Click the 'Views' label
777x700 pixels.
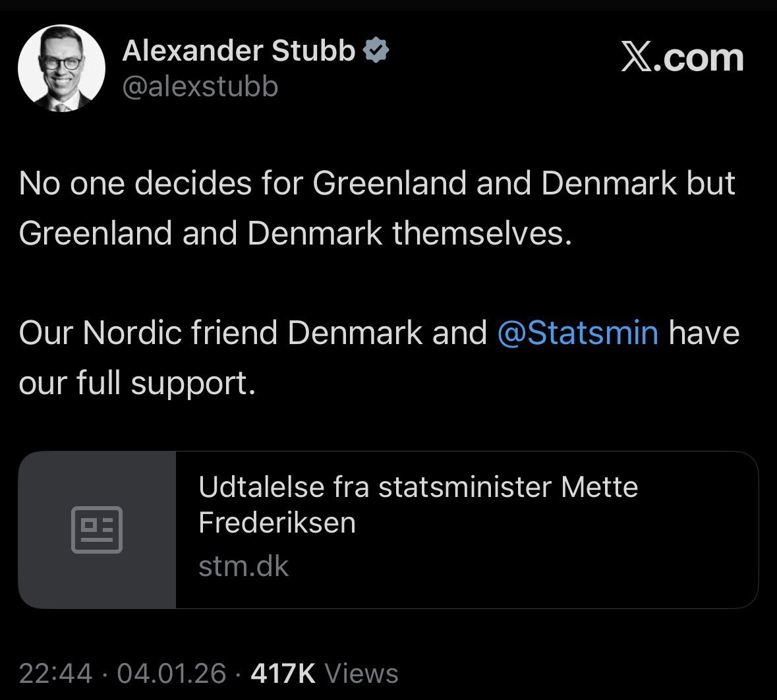pos(362,673)
